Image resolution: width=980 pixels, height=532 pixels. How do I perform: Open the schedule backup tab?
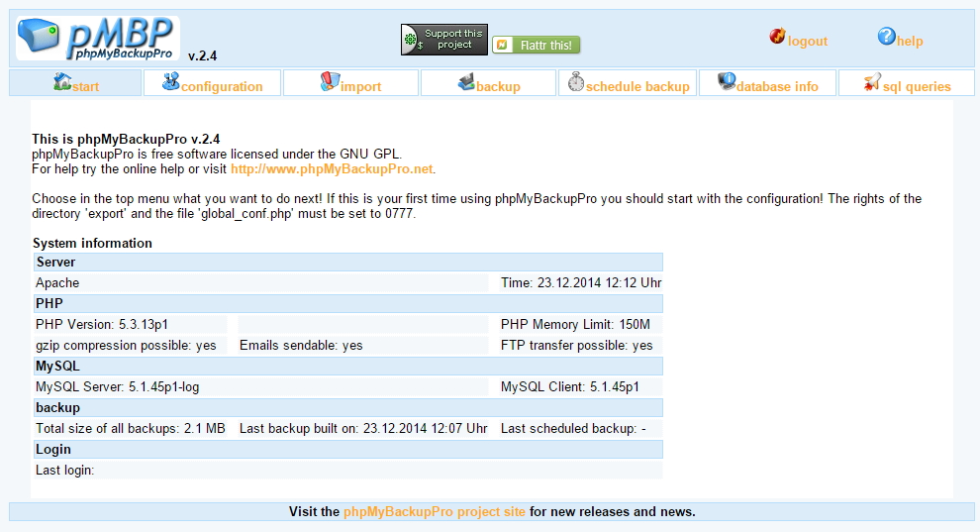[x=628, y=83]
